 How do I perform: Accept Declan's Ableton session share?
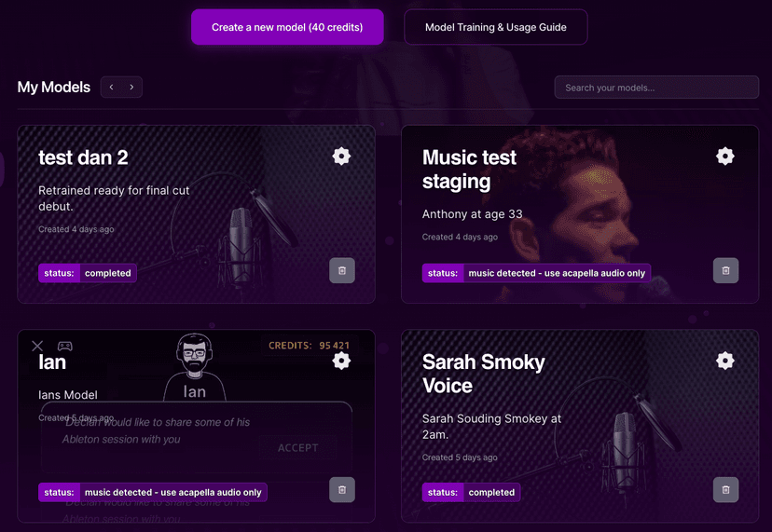(297, 448)
